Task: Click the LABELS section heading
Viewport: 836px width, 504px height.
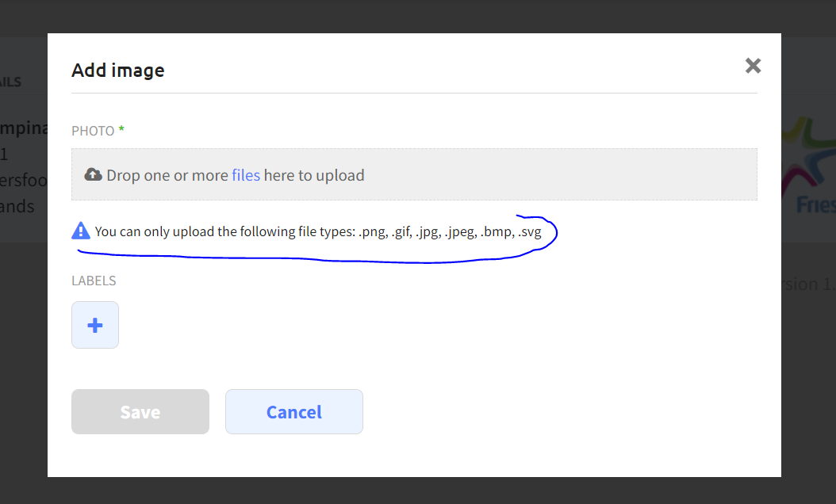Action: pos(94,281)
